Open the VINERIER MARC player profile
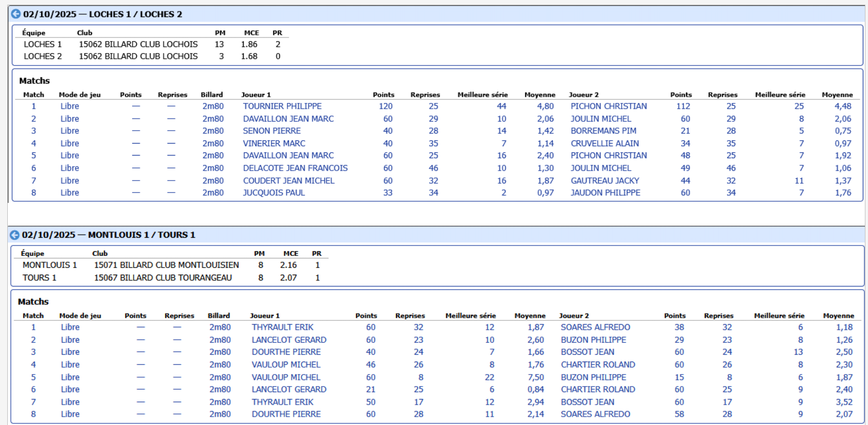Screen dimensions: 868x425 coord(274,144)
